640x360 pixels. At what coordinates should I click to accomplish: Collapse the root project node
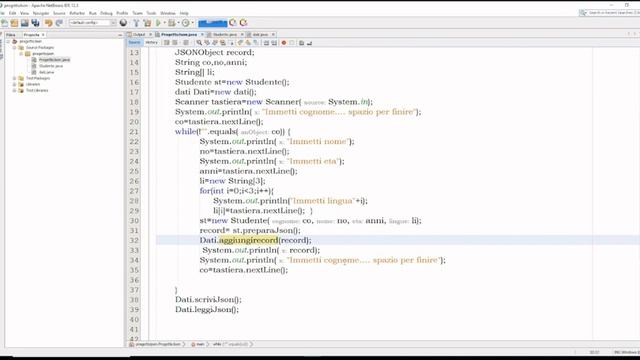pos(8,41)
